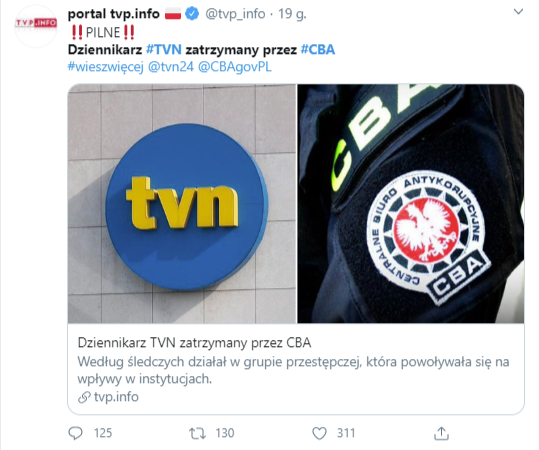
Task: Open the card description about śledczych
Action: (293, 370)
